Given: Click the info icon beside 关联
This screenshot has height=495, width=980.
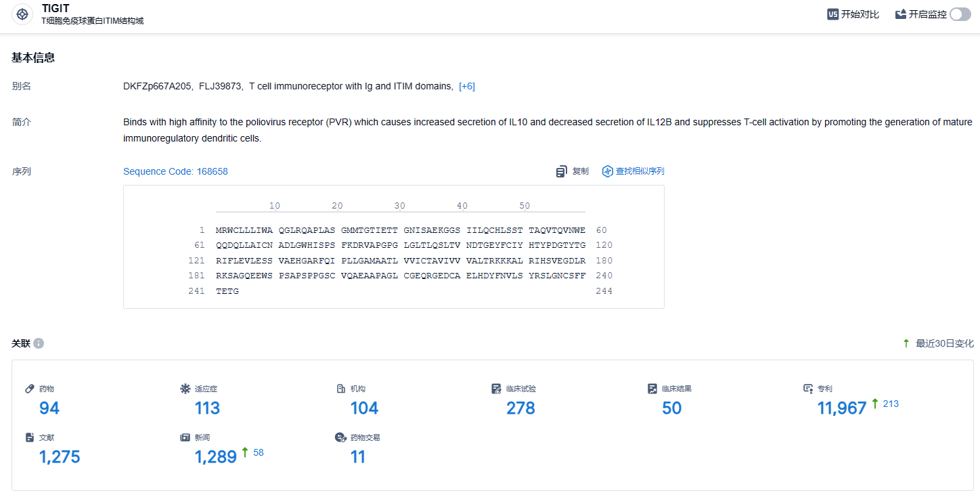Looking at the screenshot, I should 39,343.
